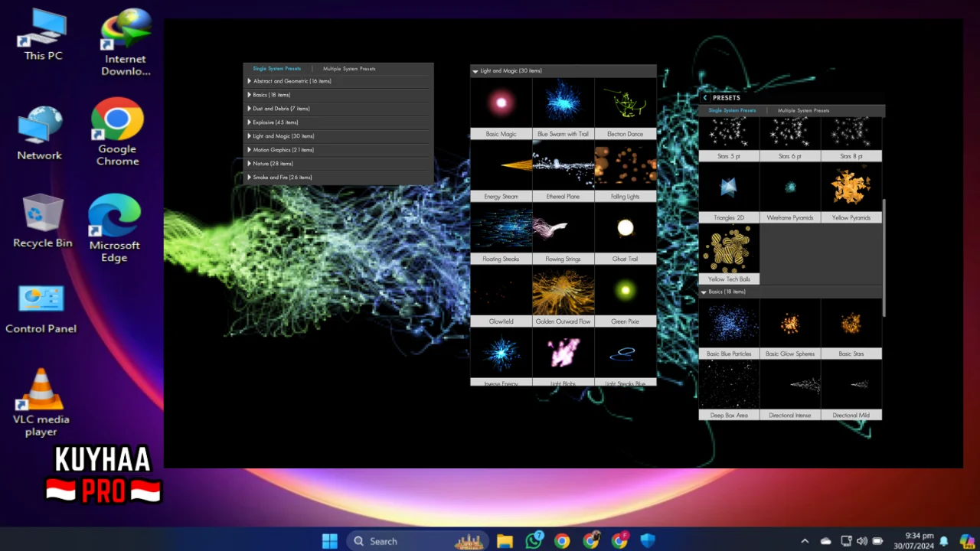Expand Dust and Debris (7 items) category
This screenshot has height=551, width=980.
(x=338, y=109)
